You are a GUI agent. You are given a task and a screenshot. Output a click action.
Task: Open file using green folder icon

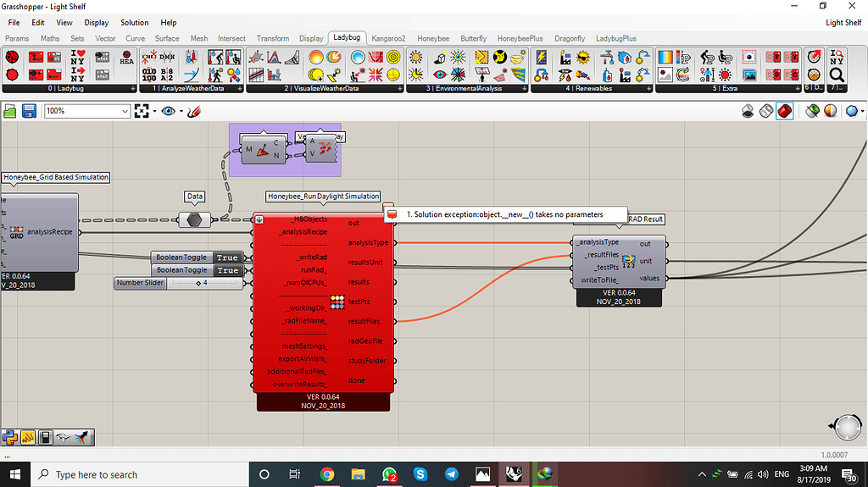(x=10, y=111)
